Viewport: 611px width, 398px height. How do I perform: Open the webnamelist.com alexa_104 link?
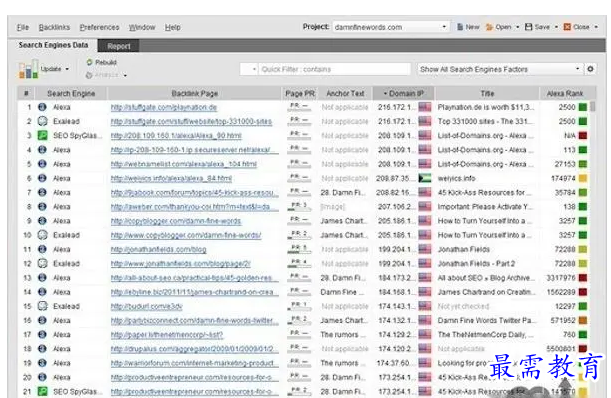[x=184, y=164]
